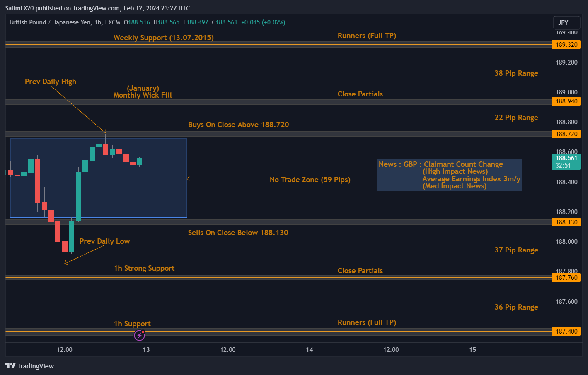Click the 188.130 sell level price tag
This screenshot has height=375, width=588.
pos(566,222)
